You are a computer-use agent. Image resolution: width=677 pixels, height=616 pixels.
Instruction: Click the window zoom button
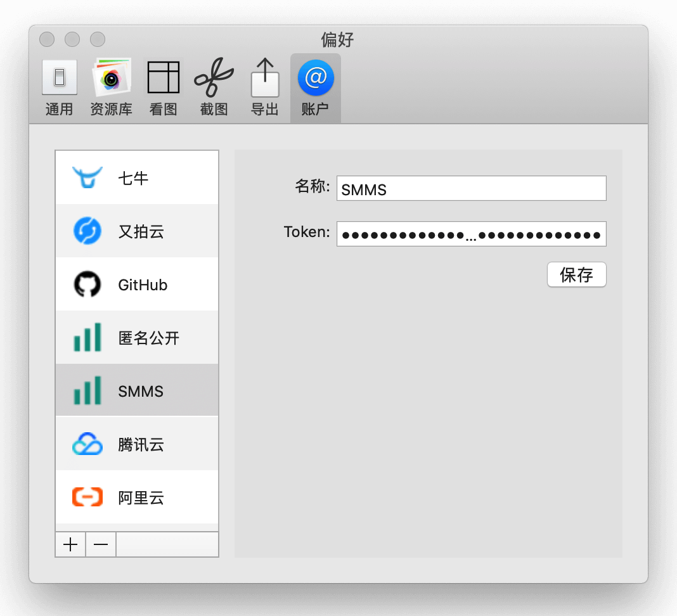98,39
